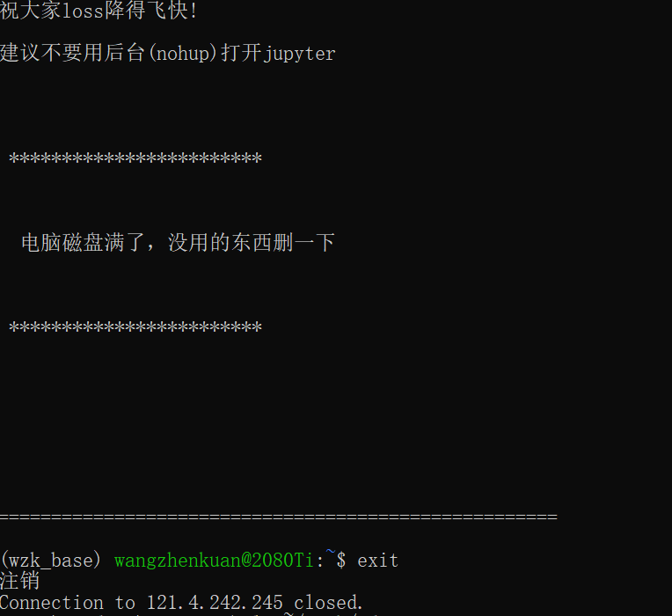Click the '(nohup)' text

pos(184,54)
